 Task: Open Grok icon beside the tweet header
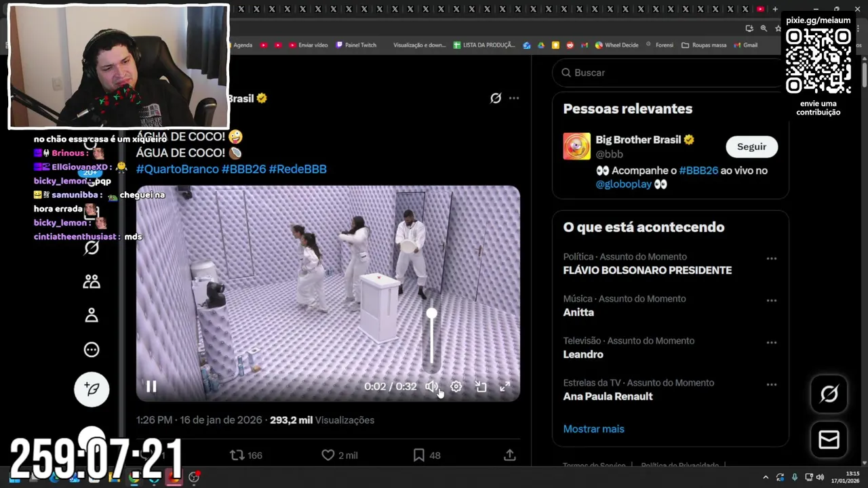point(496,98)
